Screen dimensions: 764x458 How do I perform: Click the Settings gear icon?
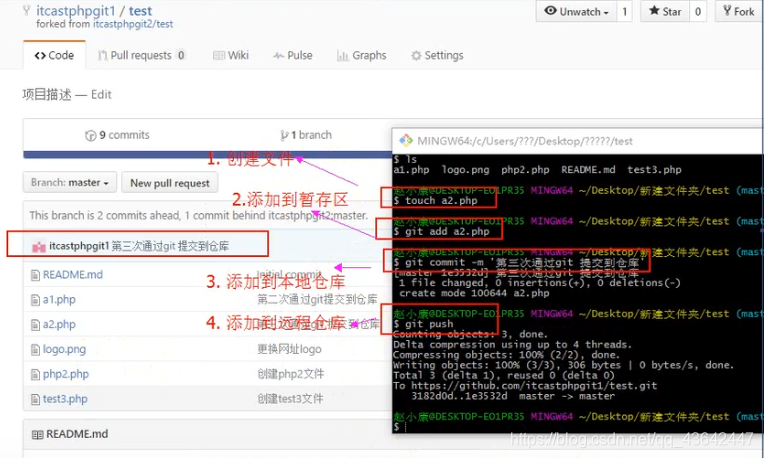pos(416,56)
